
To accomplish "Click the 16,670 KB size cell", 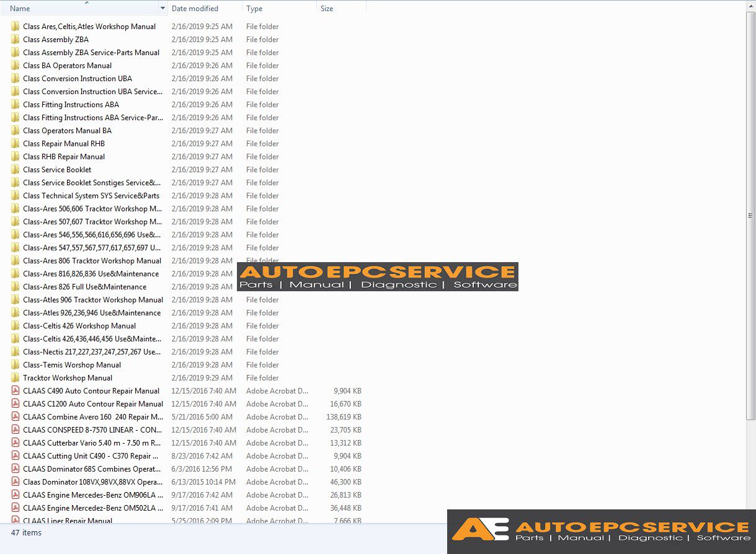I will click(345, 404).
